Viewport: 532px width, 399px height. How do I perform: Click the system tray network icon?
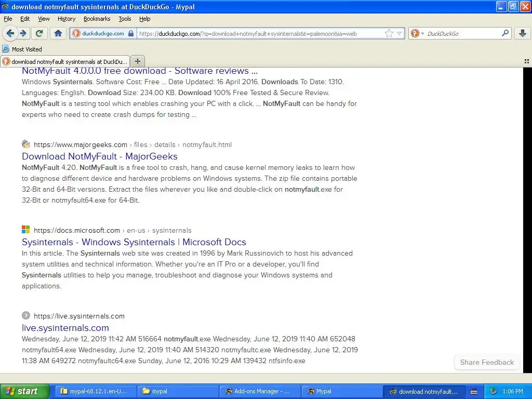(x=494, y=391)
